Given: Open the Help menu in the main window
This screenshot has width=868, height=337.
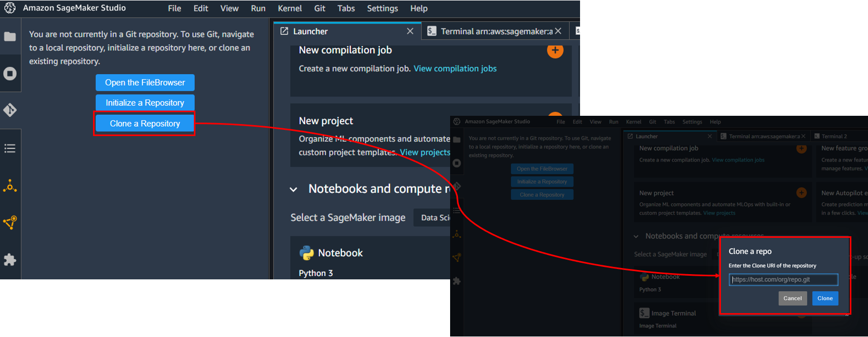Looking at the screenshot, I should [x=419, y=8].
